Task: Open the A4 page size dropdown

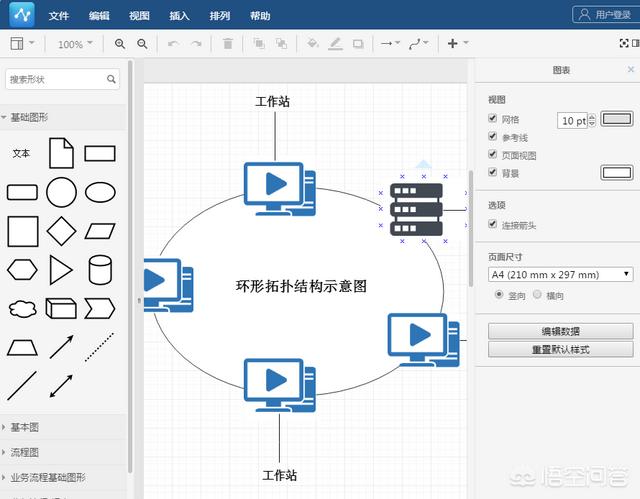Action: click(560, 275)
